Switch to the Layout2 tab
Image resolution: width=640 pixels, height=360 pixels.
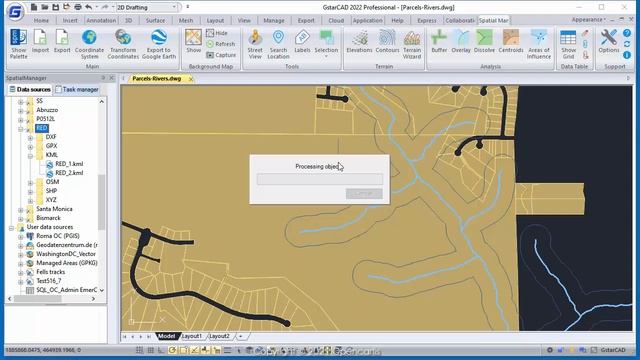click(x=220, y=336)
